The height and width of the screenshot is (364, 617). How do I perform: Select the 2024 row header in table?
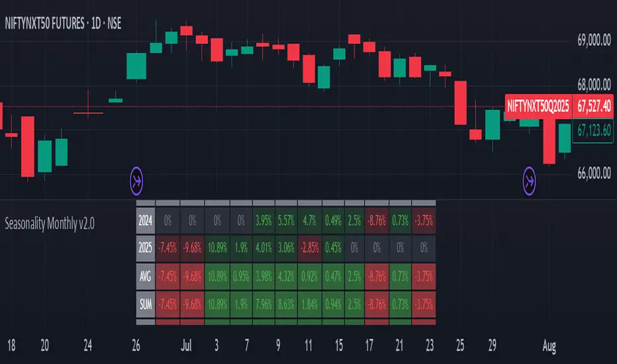pos(145,220)
